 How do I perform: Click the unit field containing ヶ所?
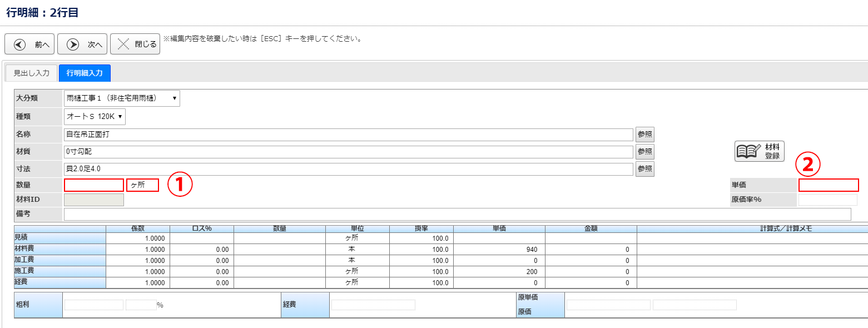tap(143, 185)
